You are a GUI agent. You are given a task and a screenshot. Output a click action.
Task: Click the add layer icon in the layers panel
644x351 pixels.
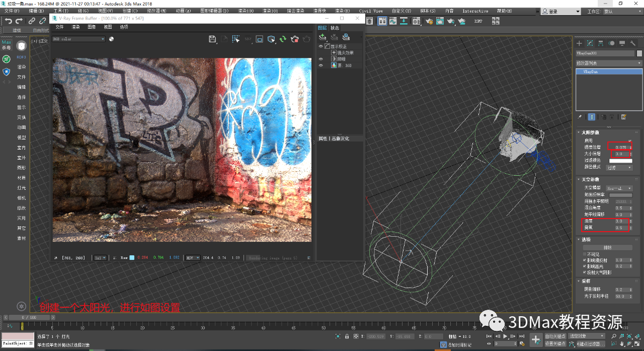tap(323, 37)
